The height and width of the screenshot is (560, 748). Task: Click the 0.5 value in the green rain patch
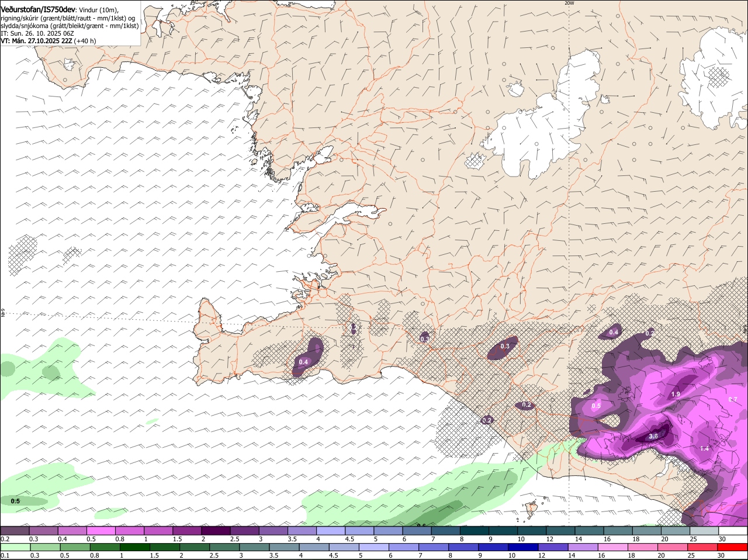click(15, 501)
